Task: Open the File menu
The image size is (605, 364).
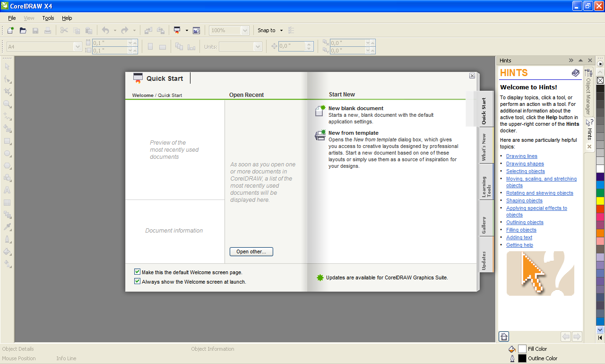Action: point(12,18)
